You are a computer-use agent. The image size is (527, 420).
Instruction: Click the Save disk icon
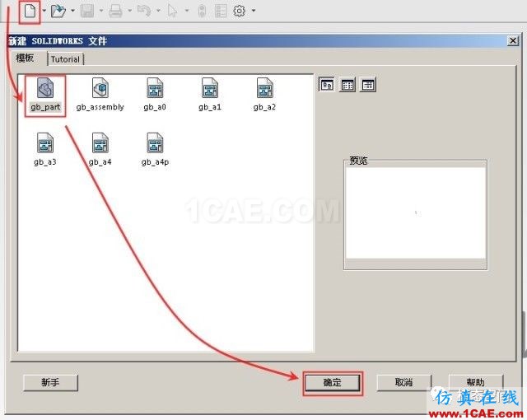(x=87, y=11)
